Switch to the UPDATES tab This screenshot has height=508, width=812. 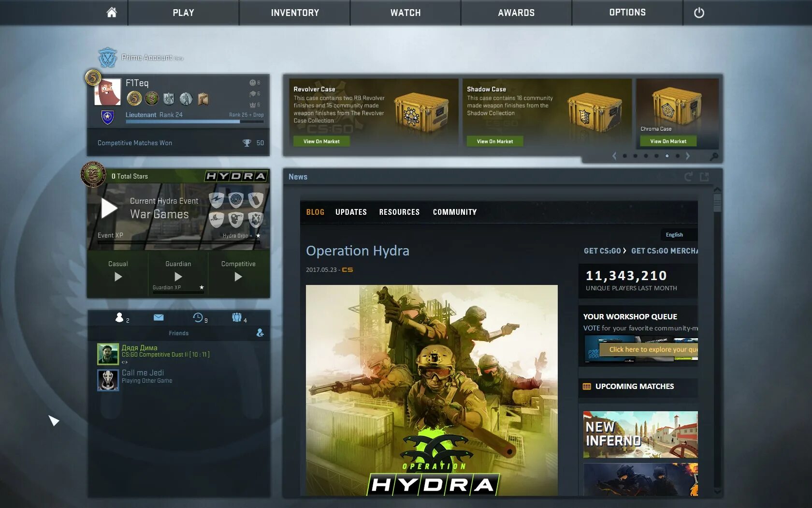(x=351, y=212)
